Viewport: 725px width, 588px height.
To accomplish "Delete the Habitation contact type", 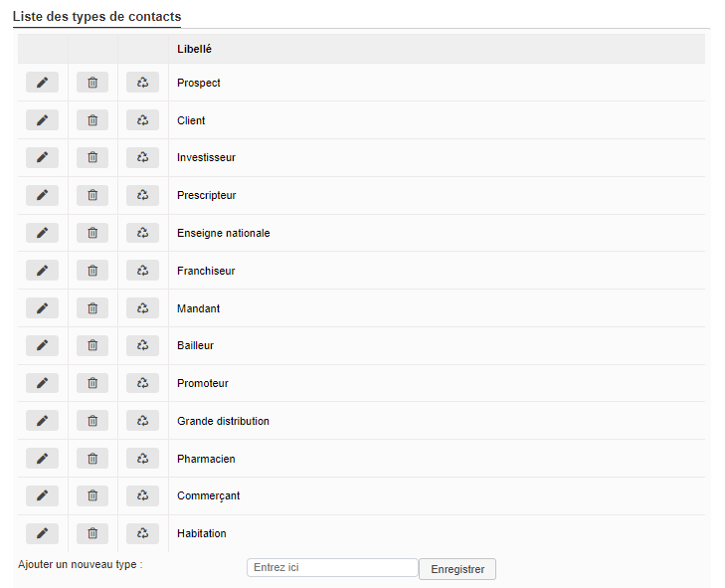I will (92, 533).
